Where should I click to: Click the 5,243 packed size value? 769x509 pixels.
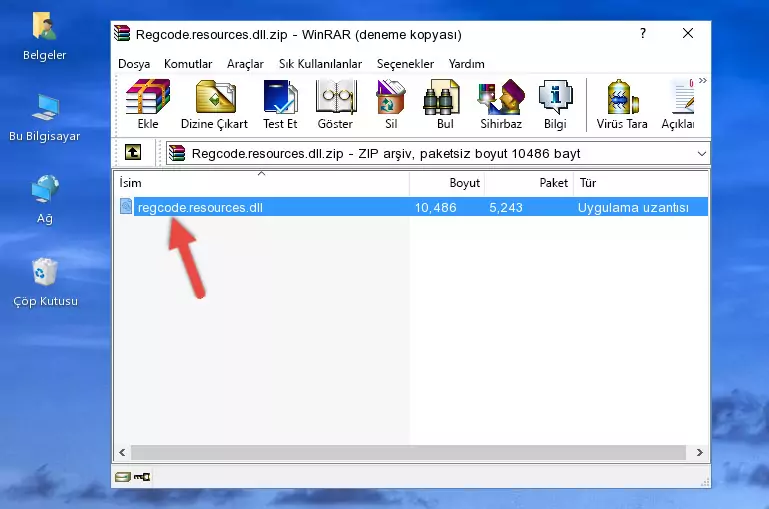(506, 207)
